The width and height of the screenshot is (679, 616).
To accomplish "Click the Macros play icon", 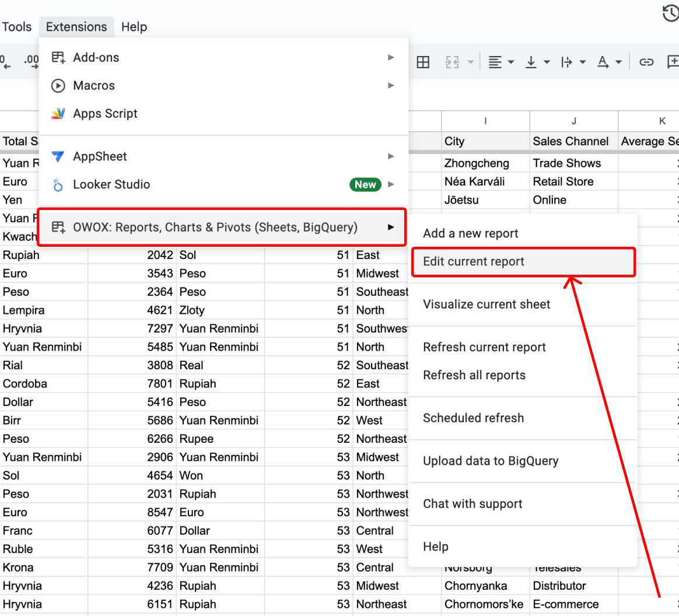I will (x=58, y=86).
